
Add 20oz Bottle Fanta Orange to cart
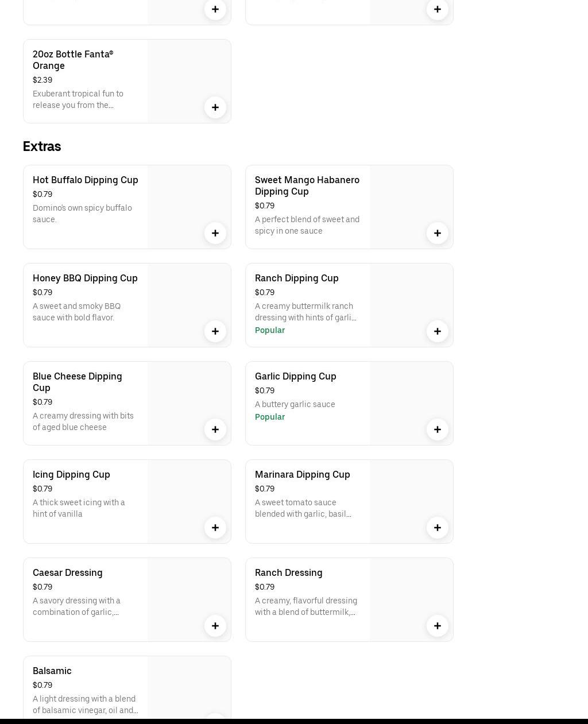(215, 107)
